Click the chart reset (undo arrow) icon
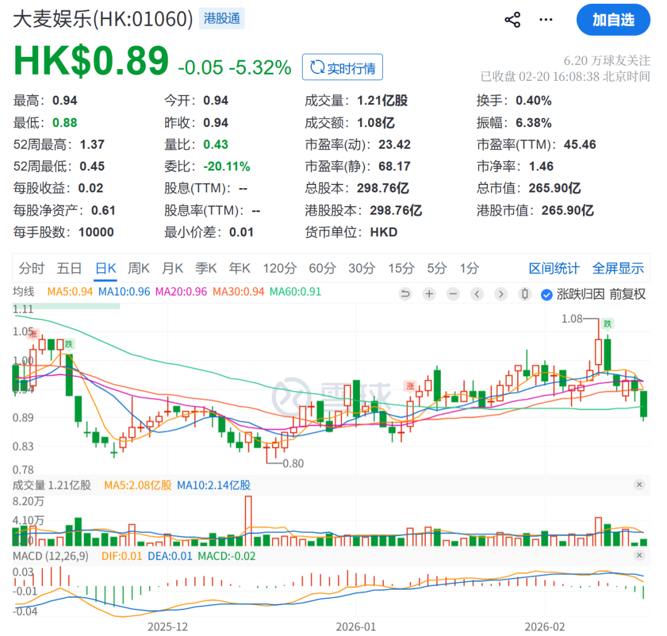 point(405,294)
